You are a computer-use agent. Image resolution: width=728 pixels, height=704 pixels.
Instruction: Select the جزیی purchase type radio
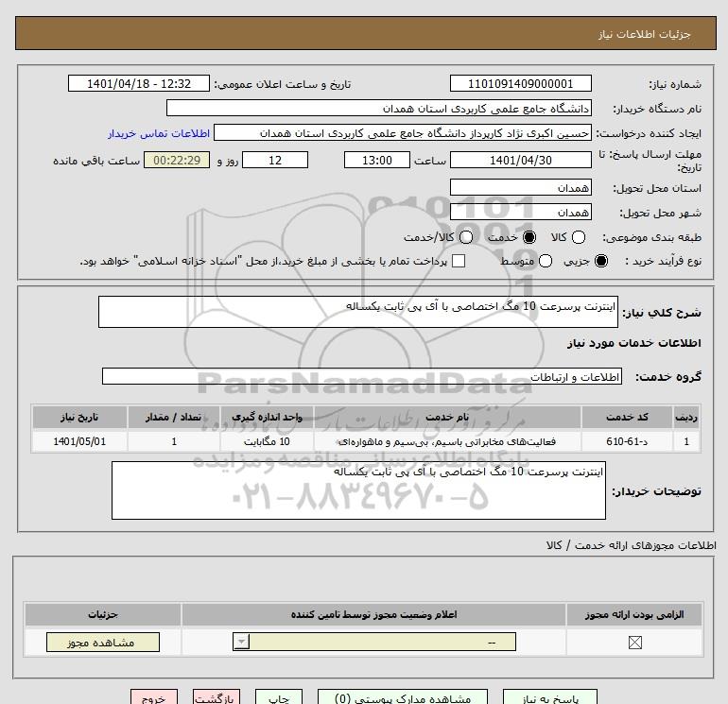pos(600,261)
